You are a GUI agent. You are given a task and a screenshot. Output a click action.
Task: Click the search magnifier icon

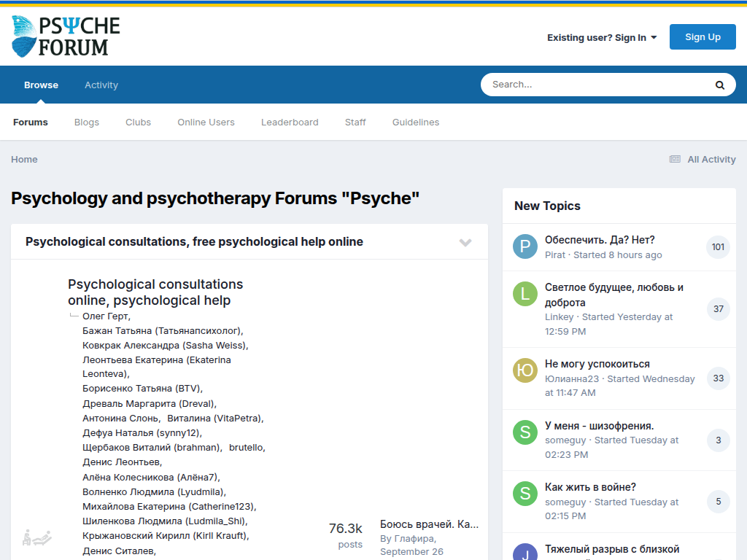[x=719, y=85]
